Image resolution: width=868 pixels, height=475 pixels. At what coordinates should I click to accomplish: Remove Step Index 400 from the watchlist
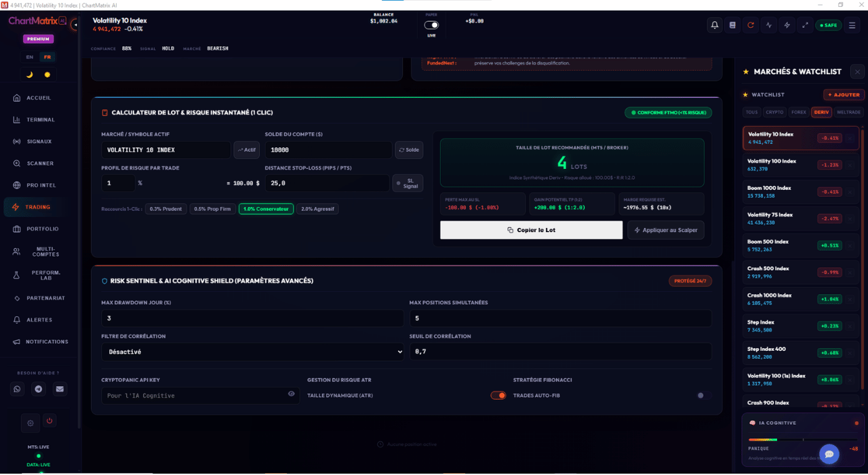tap(850, 353)
